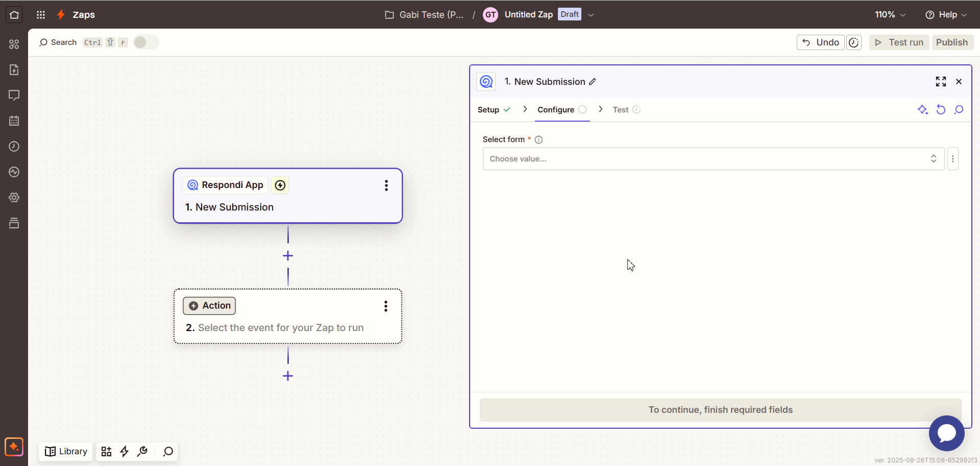
Task: Open the chat support bubble
Action: coord(947,433)
